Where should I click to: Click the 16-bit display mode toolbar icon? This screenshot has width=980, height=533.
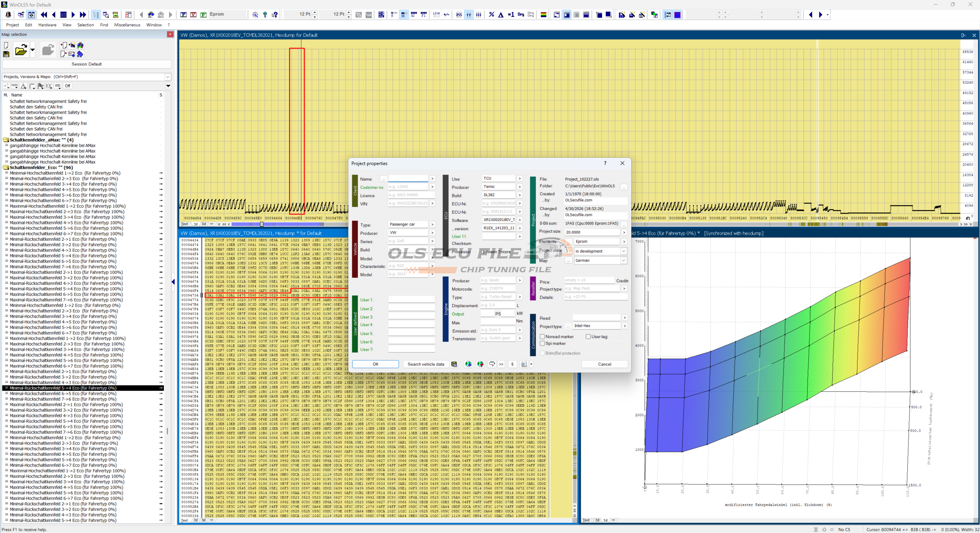pyautogui.click(x=403, y=15)
